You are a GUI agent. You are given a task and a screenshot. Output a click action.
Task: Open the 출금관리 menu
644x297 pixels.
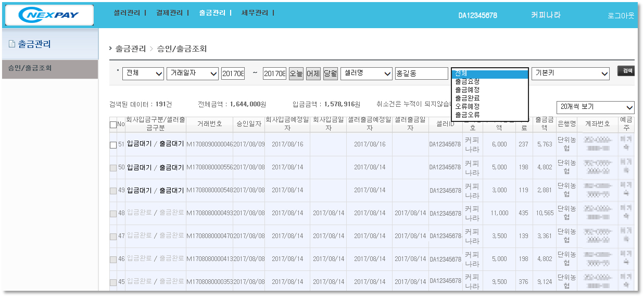pos(212,13)
